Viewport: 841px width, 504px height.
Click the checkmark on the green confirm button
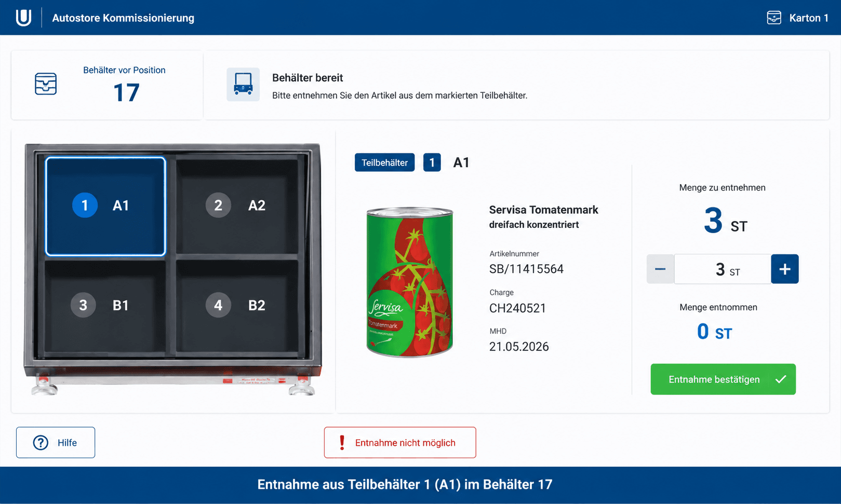click(x=781, y=379)
